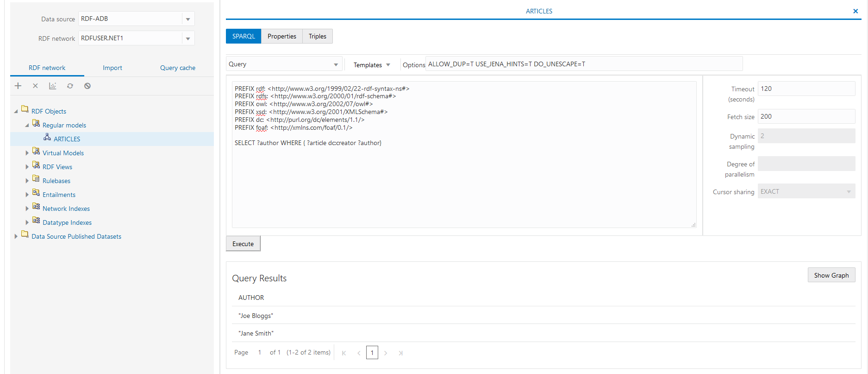Expand the Rulebases tree node
This screenshot has width=868, height=374.
27,181
